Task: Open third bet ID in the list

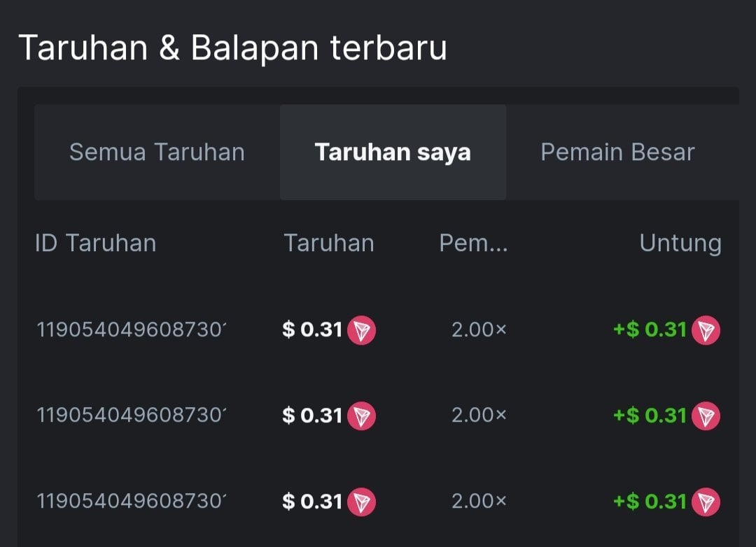Action: tap(132, 502)
